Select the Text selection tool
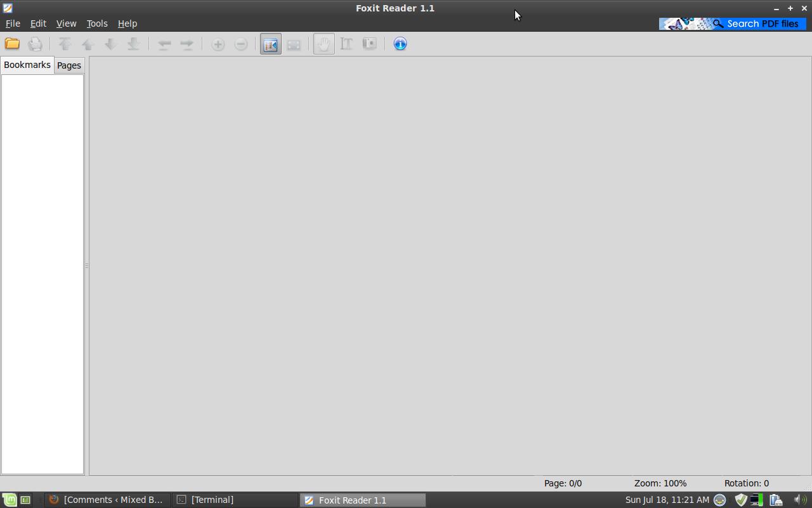 pos(347,44)
